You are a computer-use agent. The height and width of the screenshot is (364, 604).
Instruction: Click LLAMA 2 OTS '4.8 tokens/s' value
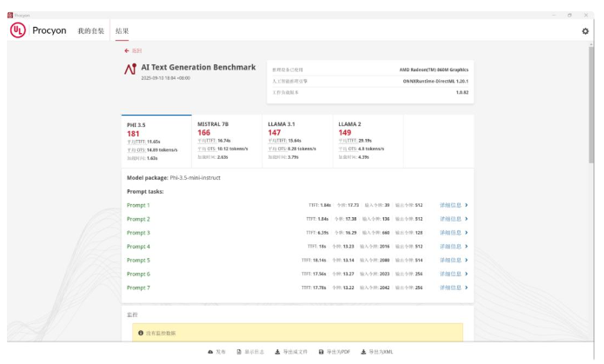[x=371, y=149]
